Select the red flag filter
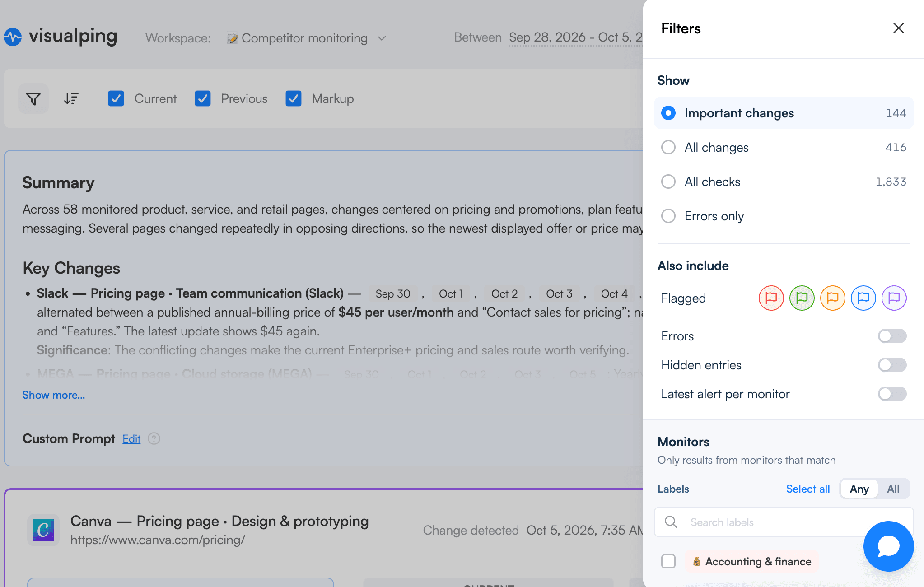 click(771, 298)
